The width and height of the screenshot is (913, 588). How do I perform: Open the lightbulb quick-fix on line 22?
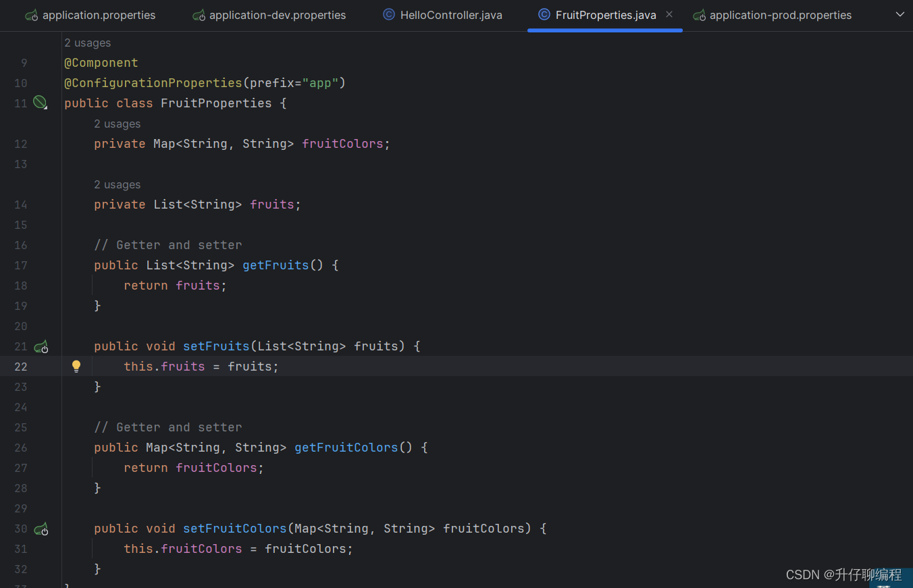pyautogui.click(x=76, y=366)
